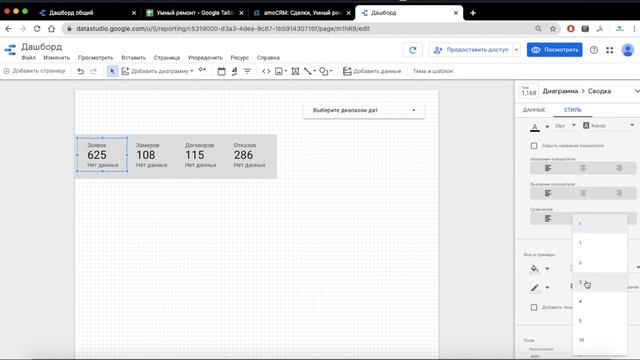
Task: Open the Page menu (Страница)
Action: pyautogui.click(x=167, y=58)
